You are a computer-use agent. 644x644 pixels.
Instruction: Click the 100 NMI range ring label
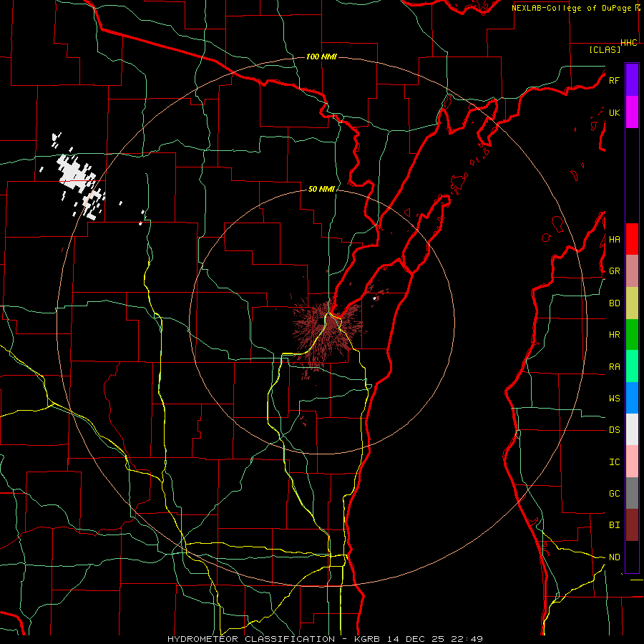321,57
